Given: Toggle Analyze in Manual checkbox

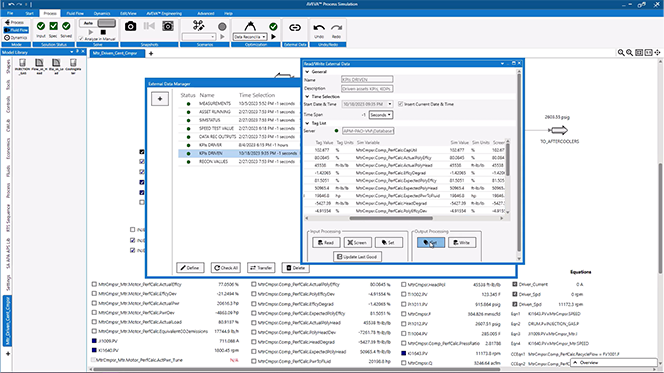Looking at the screenshot, I should (x=81, y=39).
